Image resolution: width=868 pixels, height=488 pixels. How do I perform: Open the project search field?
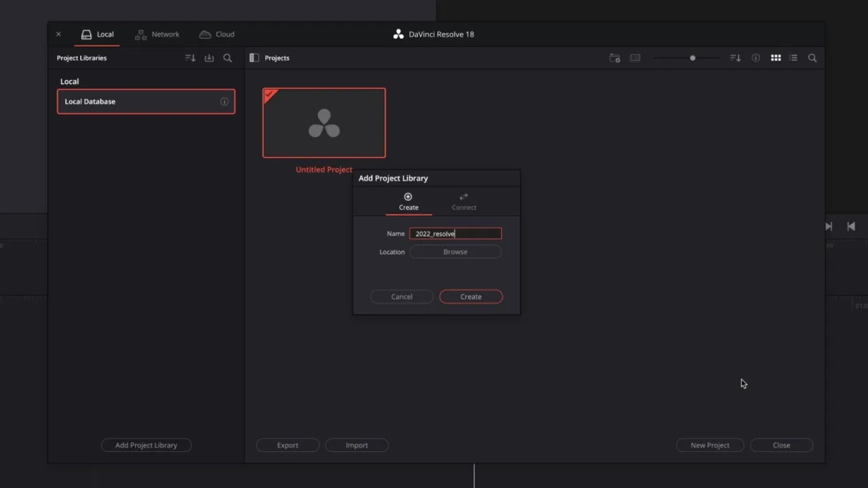[x=812, y=58]
